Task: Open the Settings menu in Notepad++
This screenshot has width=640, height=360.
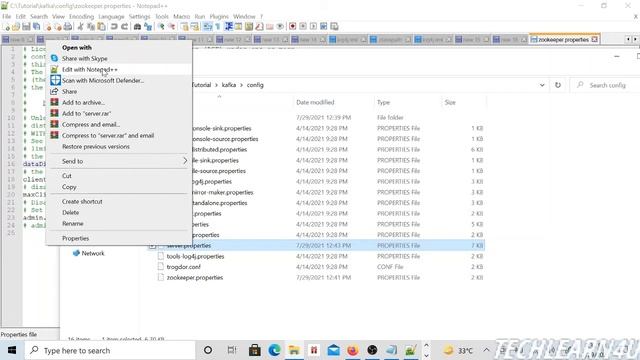Action: (x=140, y=16)
